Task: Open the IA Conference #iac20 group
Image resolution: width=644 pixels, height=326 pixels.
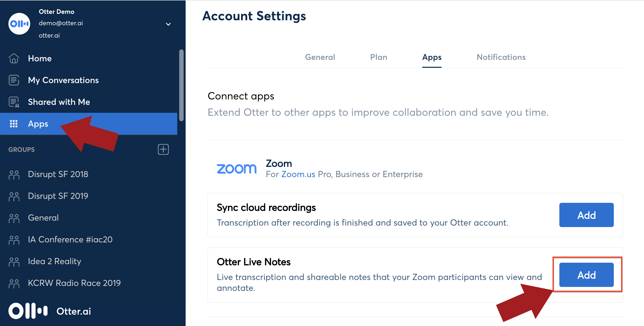Action: [70, 240]
